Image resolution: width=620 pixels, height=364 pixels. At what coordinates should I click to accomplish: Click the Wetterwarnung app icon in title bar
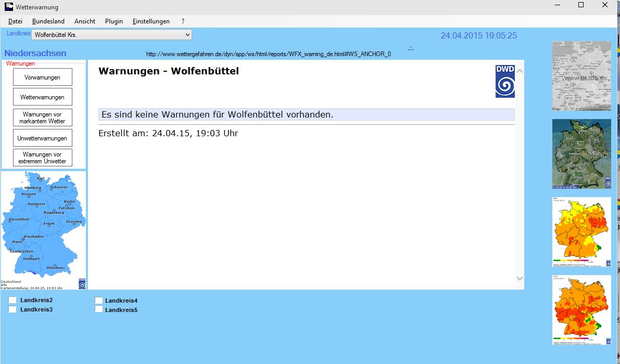pos(9,7)
